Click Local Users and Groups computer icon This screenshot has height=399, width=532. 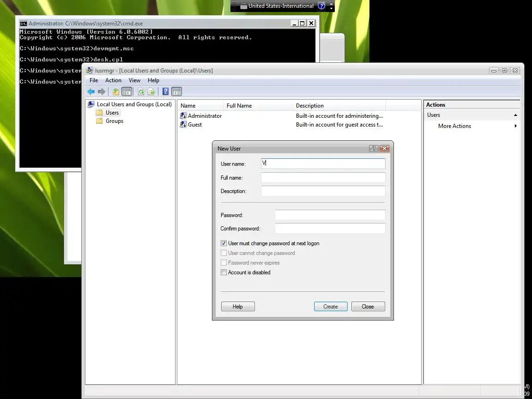coord(91,104)
